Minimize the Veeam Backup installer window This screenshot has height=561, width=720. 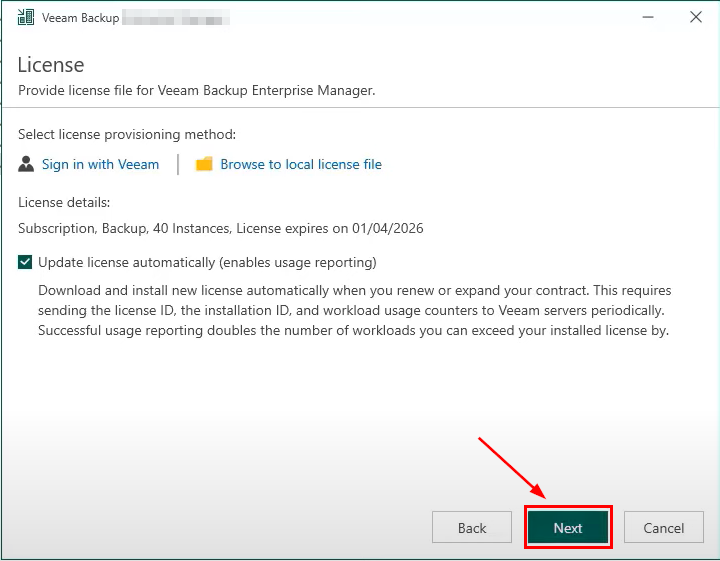(x=648, y=17)
